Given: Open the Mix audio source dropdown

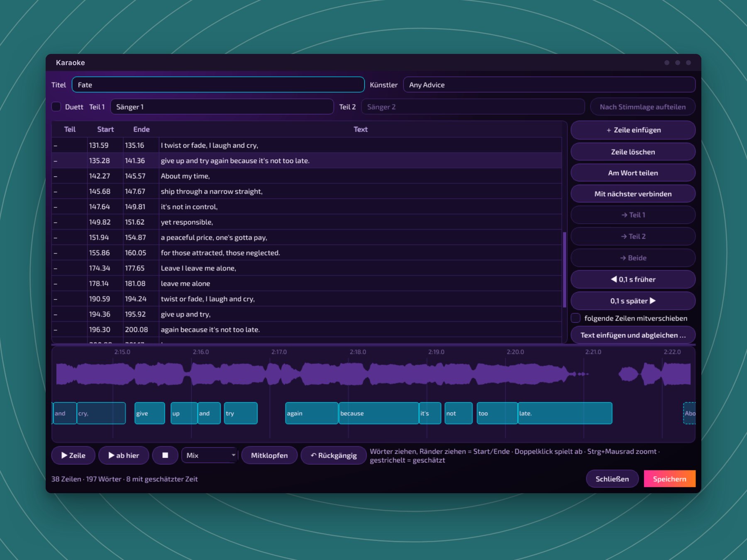Looking at the screenshot, I should [210, 455].
